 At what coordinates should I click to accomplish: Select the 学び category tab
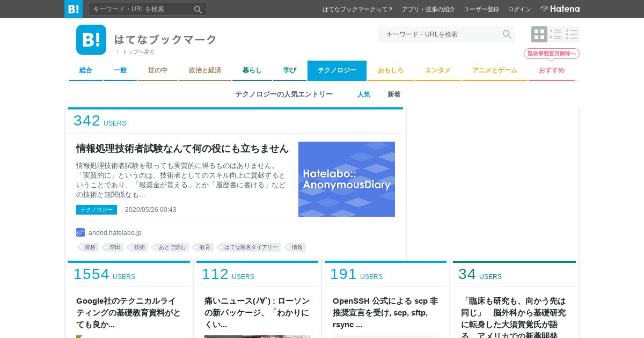[290, 70]
